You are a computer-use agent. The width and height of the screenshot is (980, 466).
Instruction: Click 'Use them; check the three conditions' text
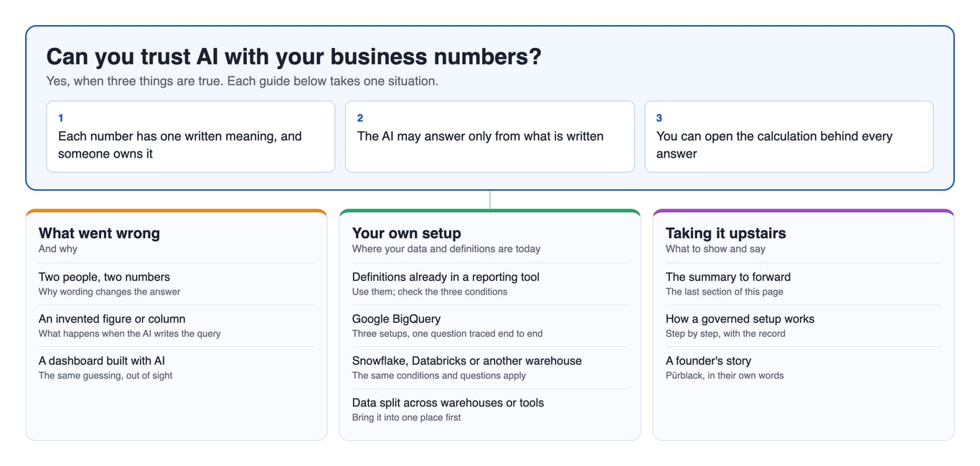(x=429, y=292)
